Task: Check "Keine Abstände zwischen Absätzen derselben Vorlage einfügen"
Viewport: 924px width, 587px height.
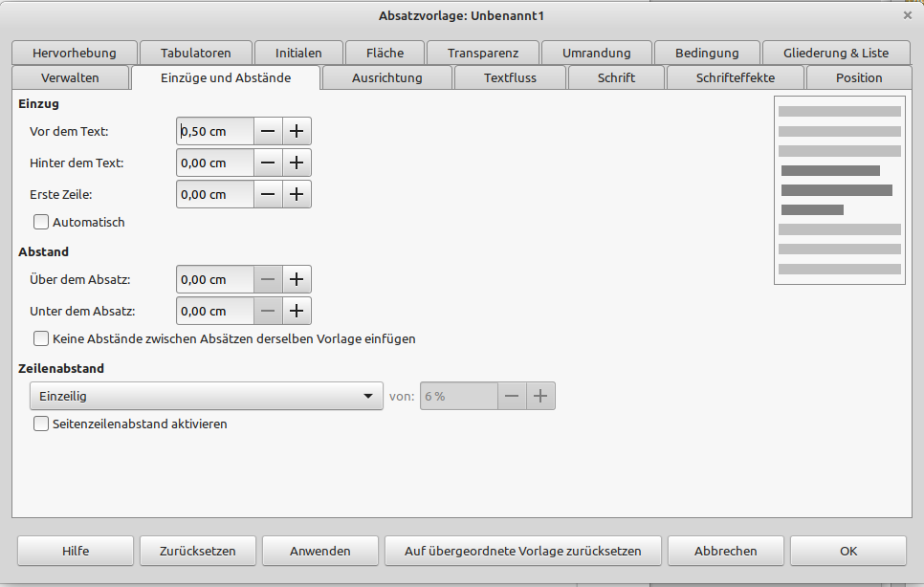Action: pos(40,338)
